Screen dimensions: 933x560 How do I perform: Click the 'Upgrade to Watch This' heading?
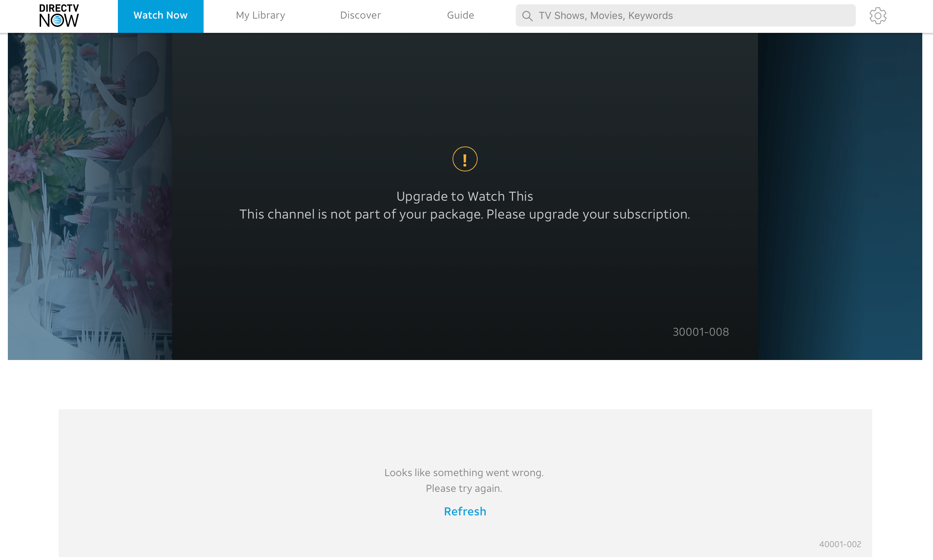[465, 196]
